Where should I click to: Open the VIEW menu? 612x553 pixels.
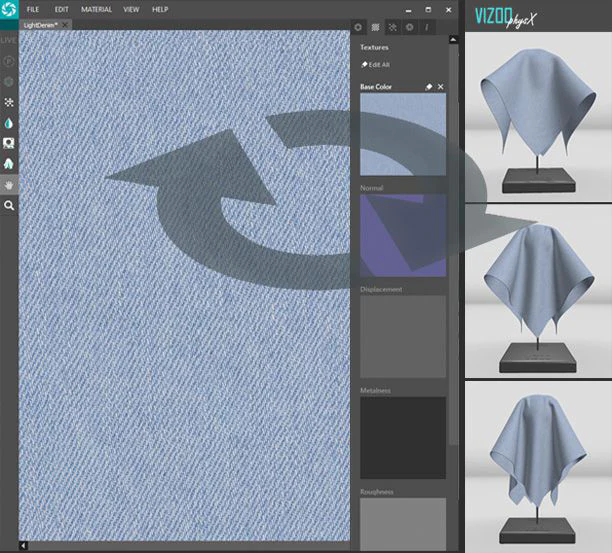[131, 9]
